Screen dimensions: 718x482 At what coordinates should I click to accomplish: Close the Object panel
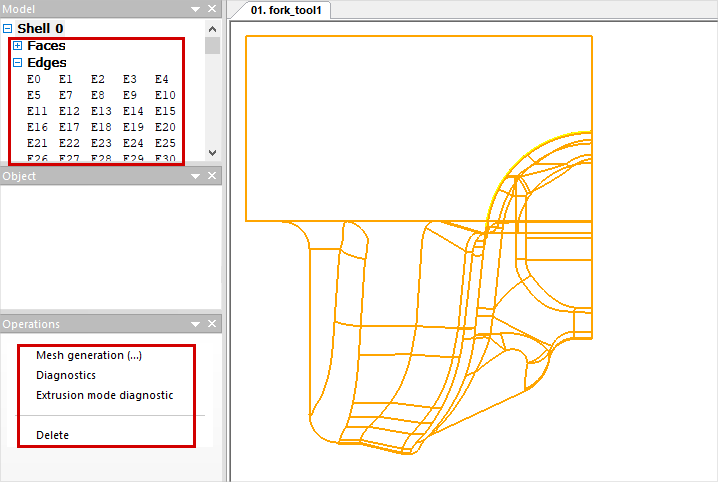tap(212, 176)
